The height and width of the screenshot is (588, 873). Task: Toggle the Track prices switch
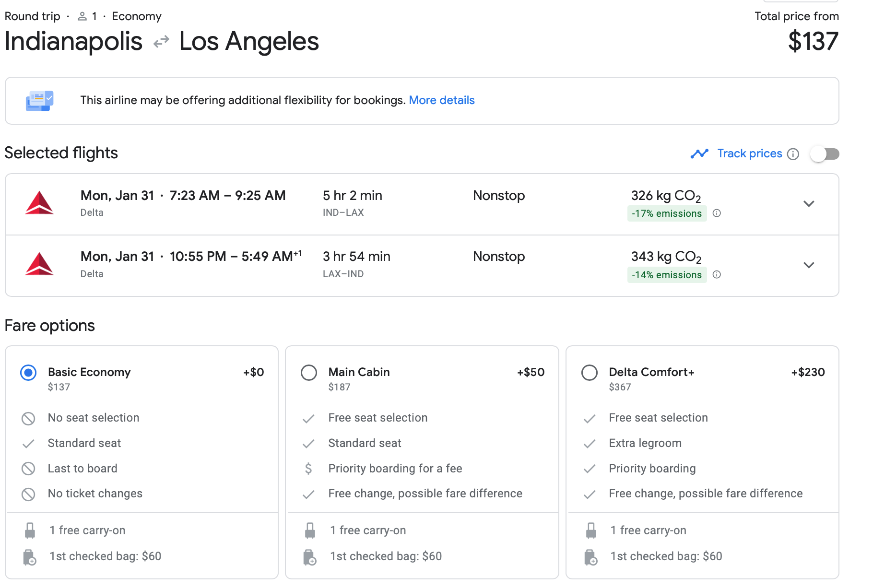(825, 154)
